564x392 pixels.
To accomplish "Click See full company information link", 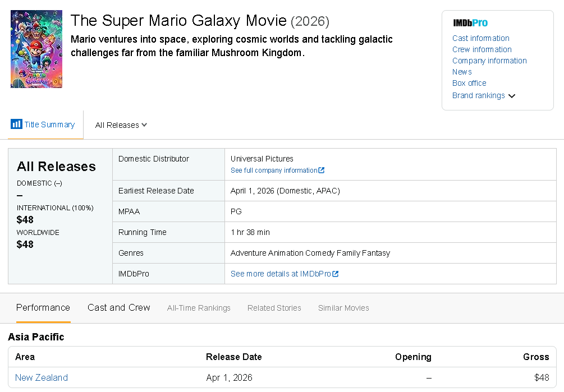I will point(274,170).
